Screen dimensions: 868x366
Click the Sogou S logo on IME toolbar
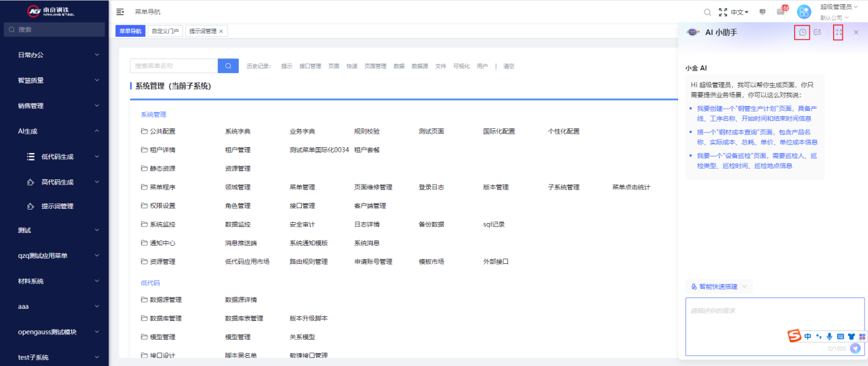(795, 336)
